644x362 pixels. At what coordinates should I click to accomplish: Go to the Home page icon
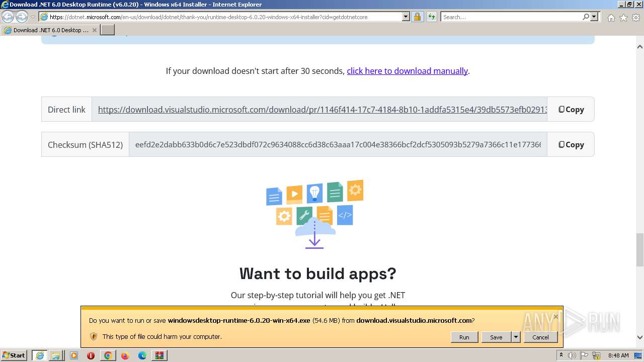coord(611,18)
